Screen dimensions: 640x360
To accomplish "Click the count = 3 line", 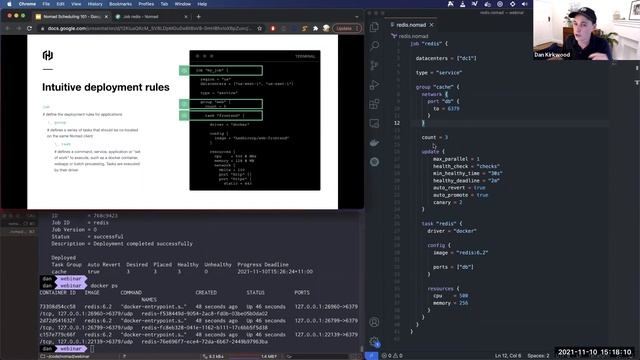I will (x=435, y=137).
